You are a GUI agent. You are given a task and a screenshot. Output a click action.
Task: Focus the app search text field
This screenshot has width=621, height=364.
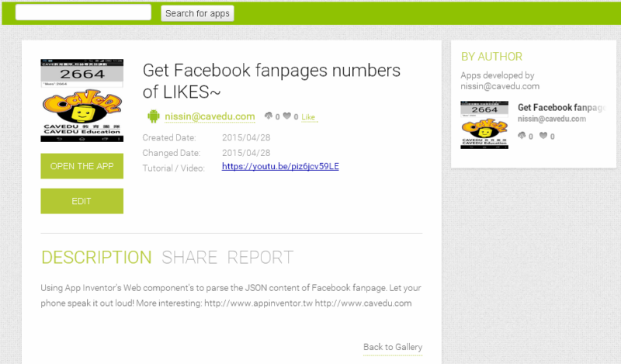[83, 12]
